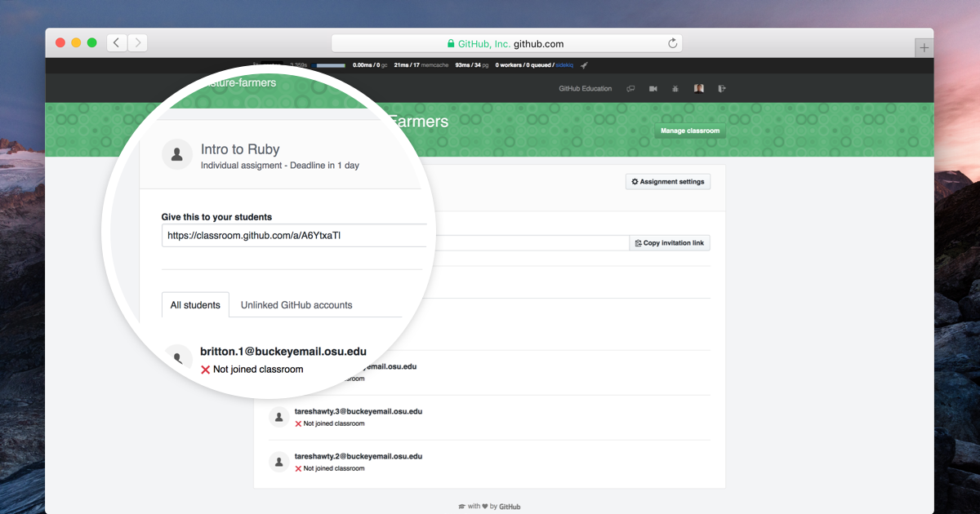Click the avatar icon beside tareshawty.3

tap(279, 417)
